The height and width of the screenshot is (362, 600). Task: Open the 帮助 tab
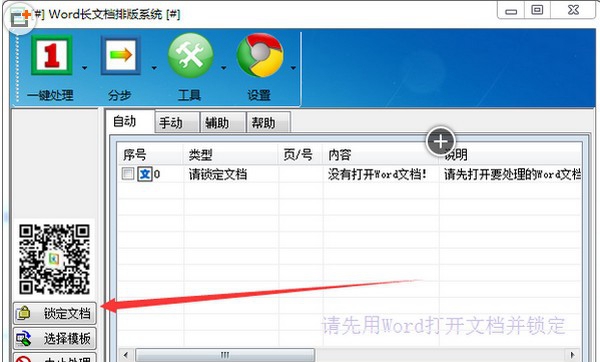[x=269, y=123]
